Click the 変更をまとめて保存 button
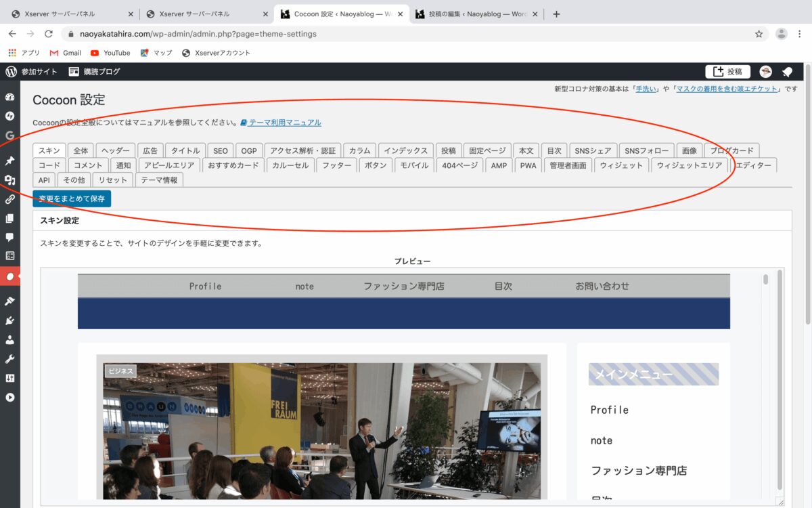 tap(72, 198)
